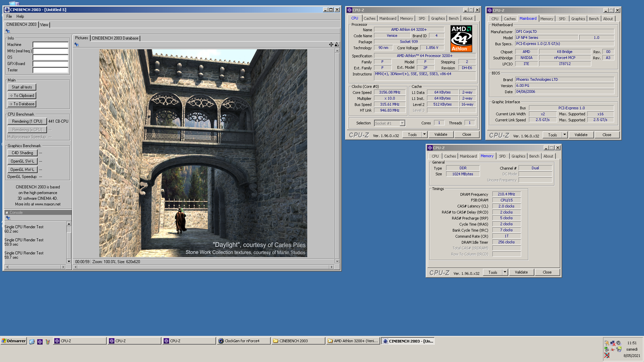Click the rendered Daylight picture
The image size is (644, 362).
pyautogui.click(x=203, y=153)
